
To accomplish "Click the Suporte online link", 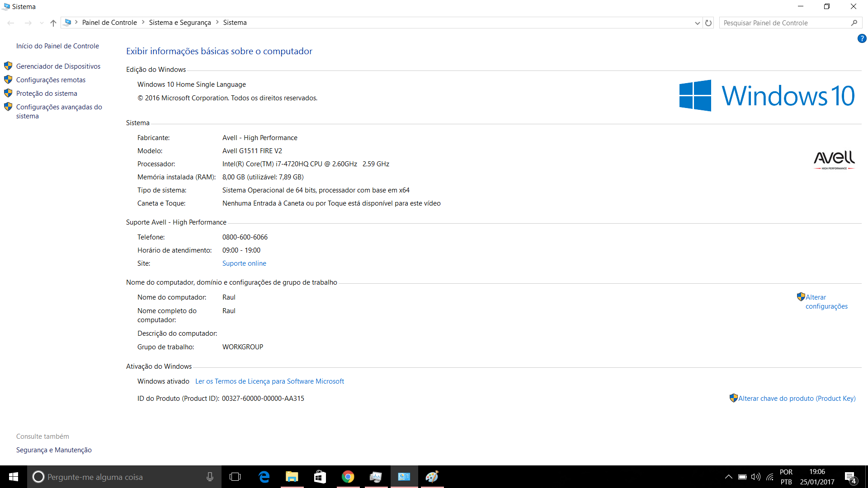I will (x=244, y=263).
